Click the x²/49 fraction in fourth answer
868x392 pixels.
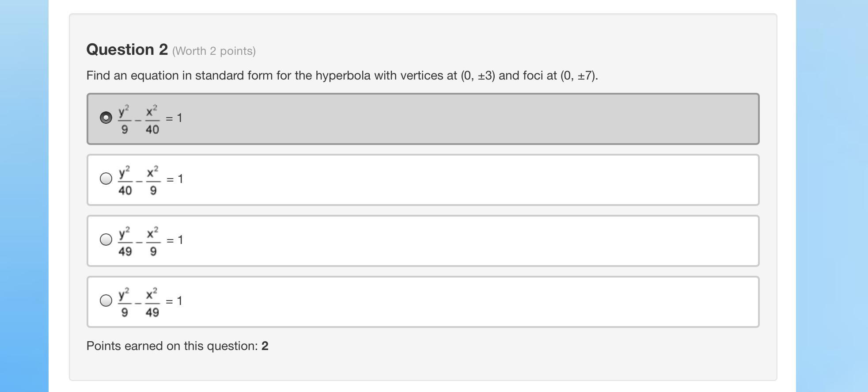point(152,302)
